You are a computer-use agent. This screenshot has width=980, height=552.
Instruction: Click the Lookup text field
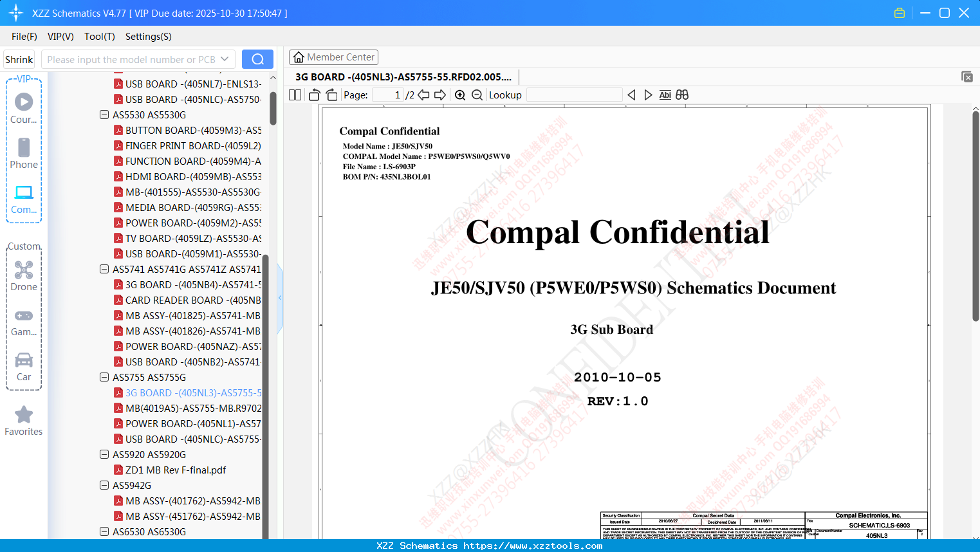tap(575, 95)
